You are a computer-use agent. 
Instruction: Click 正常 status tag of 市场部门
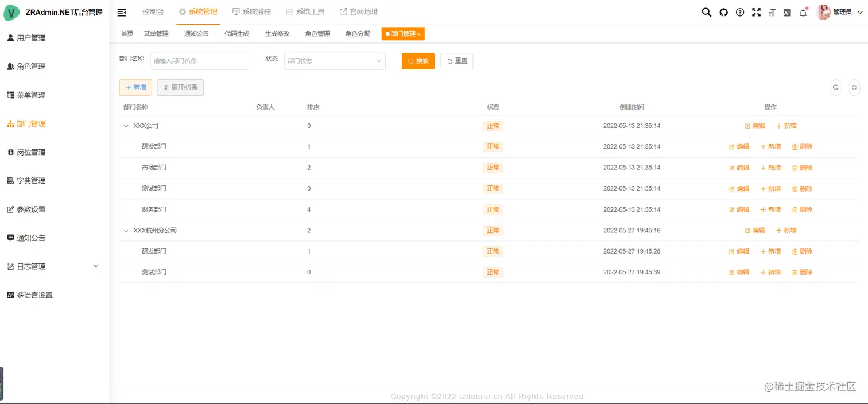tap(493, 168)
